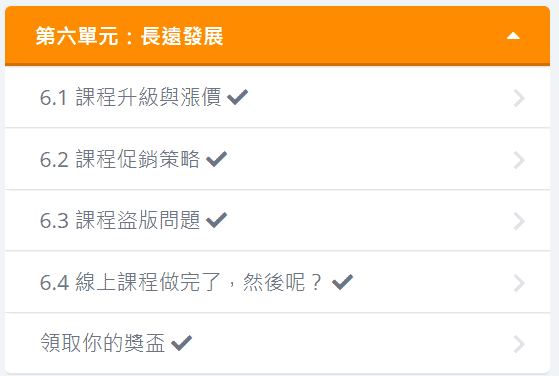The image size is (559, 376).
Task: Click the completion checkmark for 6.3 課程盜版問題
Action: pyautogui.click(x=216, y=220)
